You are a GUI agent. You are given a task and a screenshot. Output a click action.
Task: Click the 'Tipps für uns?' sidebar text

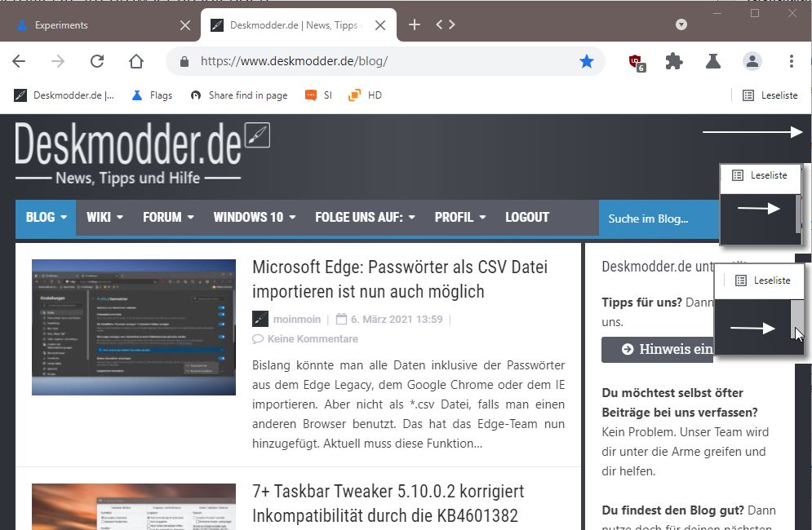(x=641, y=303)
